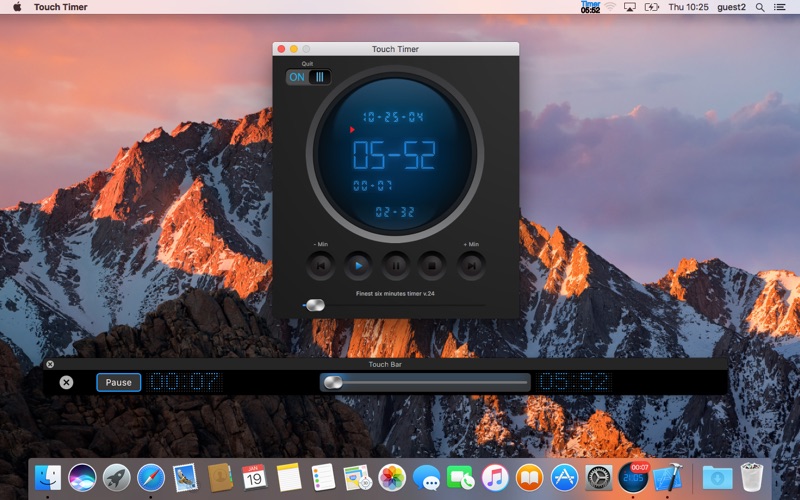Image resolution: width=800 pixels, height=500 pixels.
Task: Click the round X icon in the Touch Bar
Action: (66, 382)
